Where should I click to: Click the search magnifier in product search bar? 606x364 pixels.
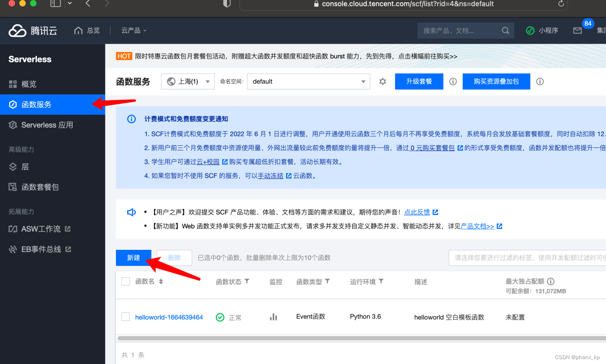click(505, 30)
